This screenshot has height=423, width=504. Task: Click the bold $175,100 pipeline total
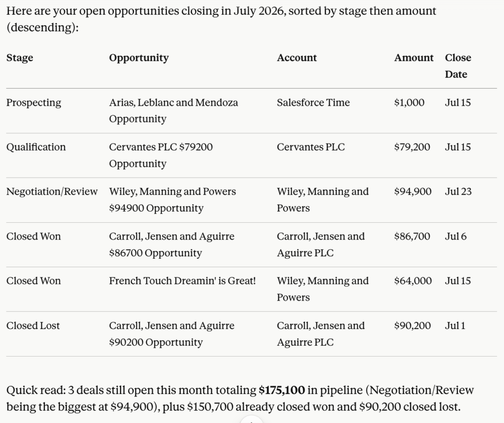click(x=282, y=390)
